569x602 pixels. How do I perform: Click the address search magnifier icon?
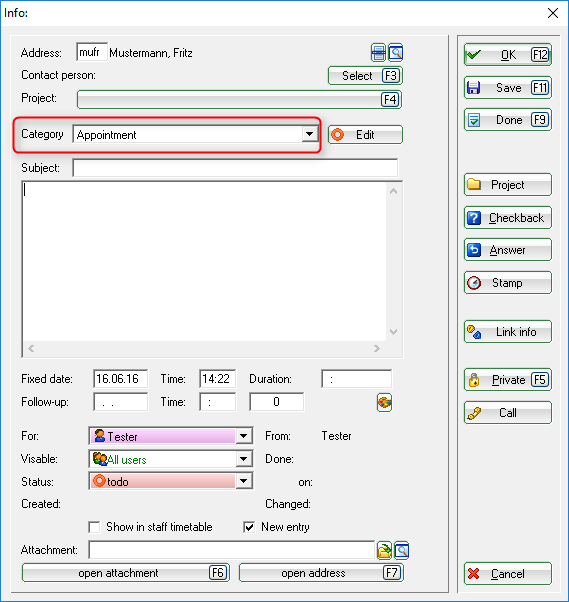395,53
